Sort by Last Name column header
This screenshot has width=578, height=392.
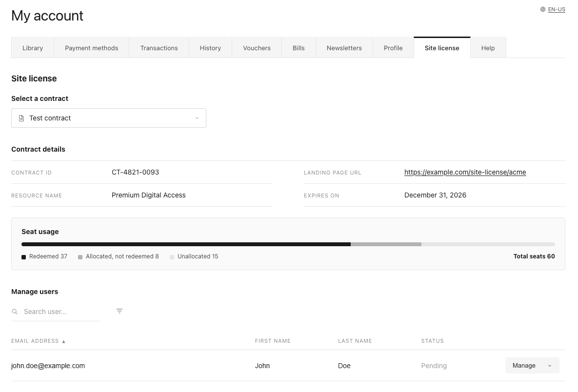[355, 341]
